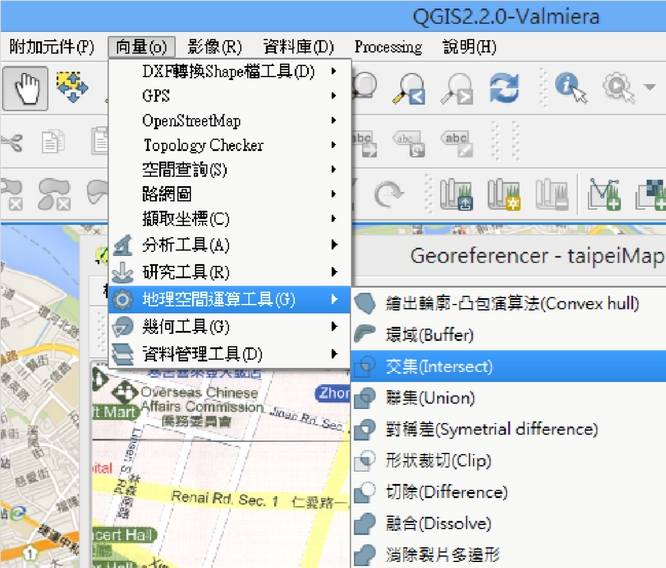
Task: Click the Copy Features icon
Action: point(53,142)
